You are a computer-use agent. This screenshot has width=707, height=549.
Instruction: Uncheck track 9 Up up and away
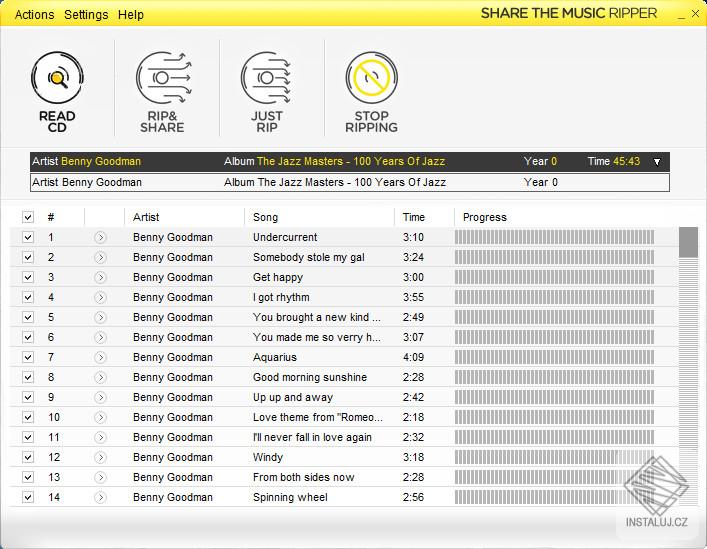pyautogui.click(x=28, y=397)
